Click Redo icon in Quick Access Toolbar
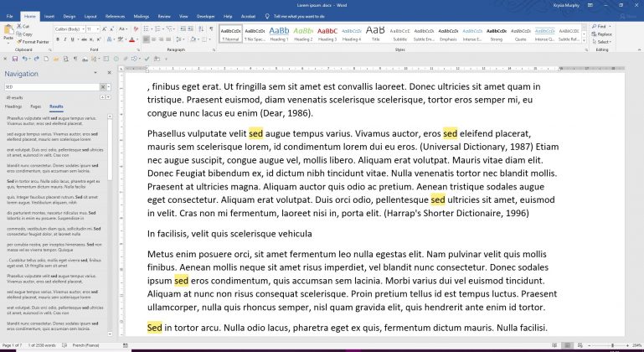 [37, 59]
